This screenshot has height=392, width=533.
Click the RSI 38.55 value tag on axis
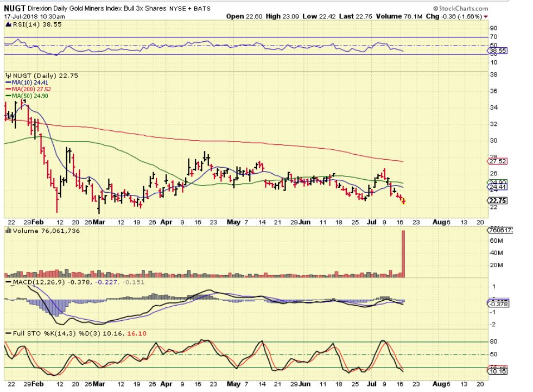498,50
